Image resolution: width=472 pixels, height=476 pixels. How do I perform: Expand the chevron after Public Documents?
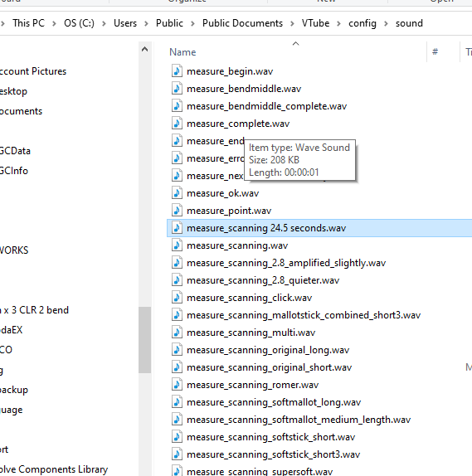click(x=292, y=23)
